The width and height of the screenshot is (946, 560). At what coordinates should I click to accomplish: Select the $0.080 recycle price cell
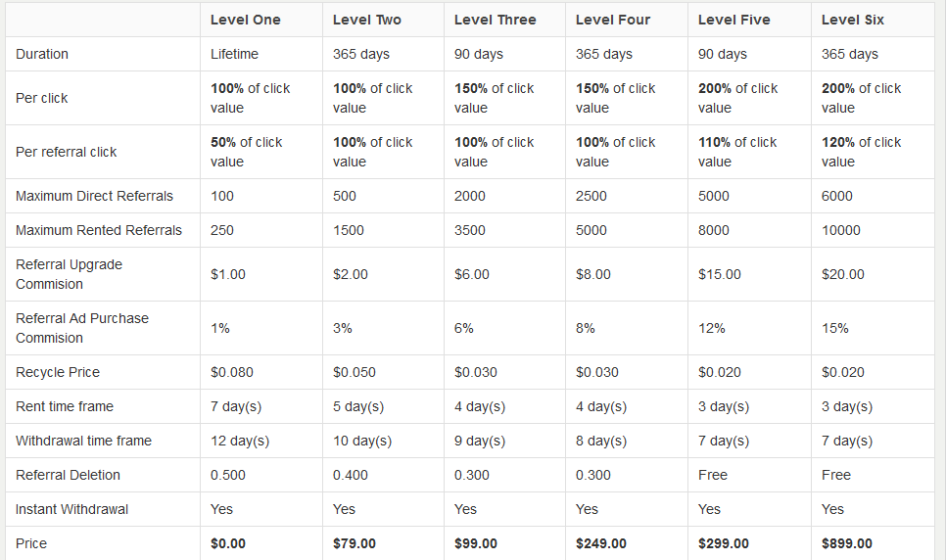point(231,372)
